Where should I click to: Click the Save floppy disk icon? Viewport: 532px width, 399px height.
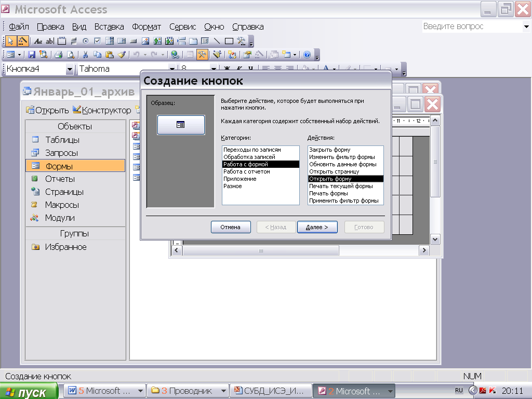pyautogui.click(x=32, y=55)
